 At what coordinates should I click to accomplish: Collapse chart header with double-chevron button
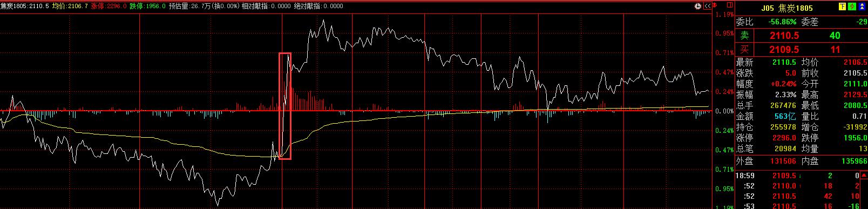707,6
